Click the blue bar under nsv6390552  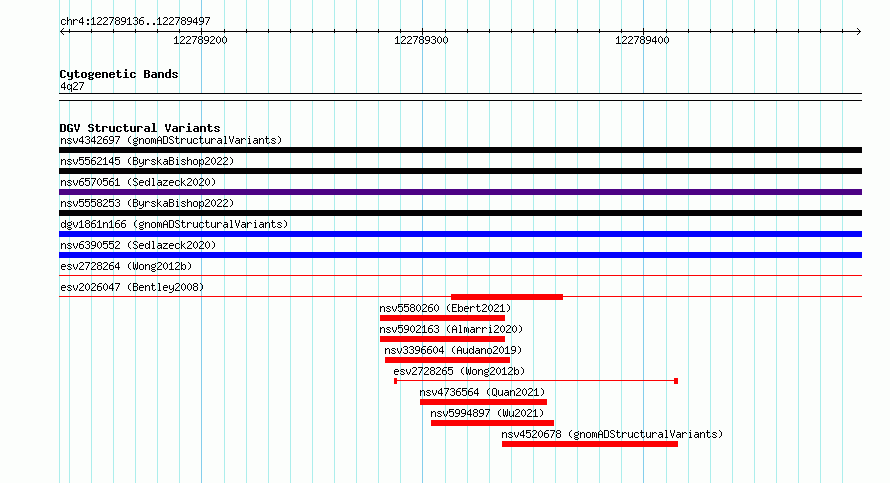(460, 255)
